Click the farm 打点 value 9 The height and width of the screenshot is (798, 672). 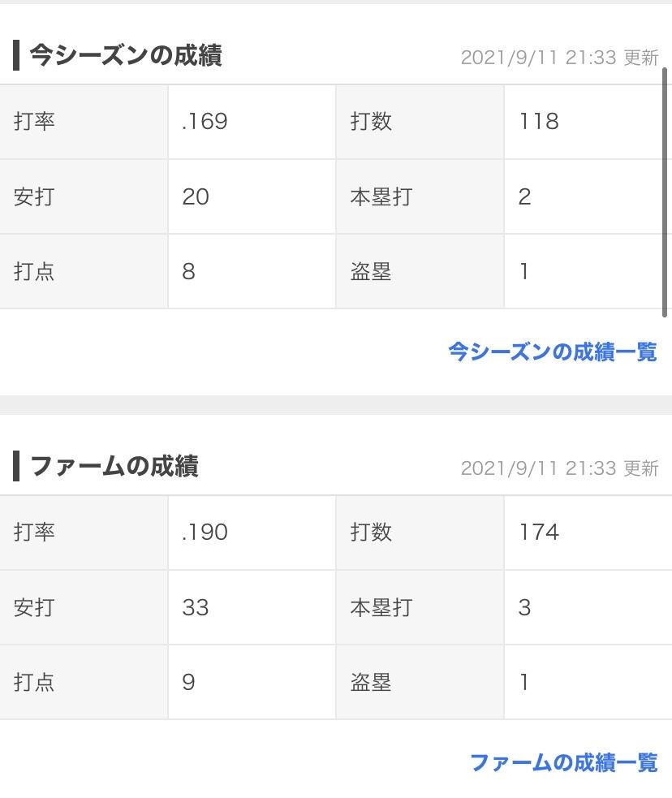click(x=188, y=682)
